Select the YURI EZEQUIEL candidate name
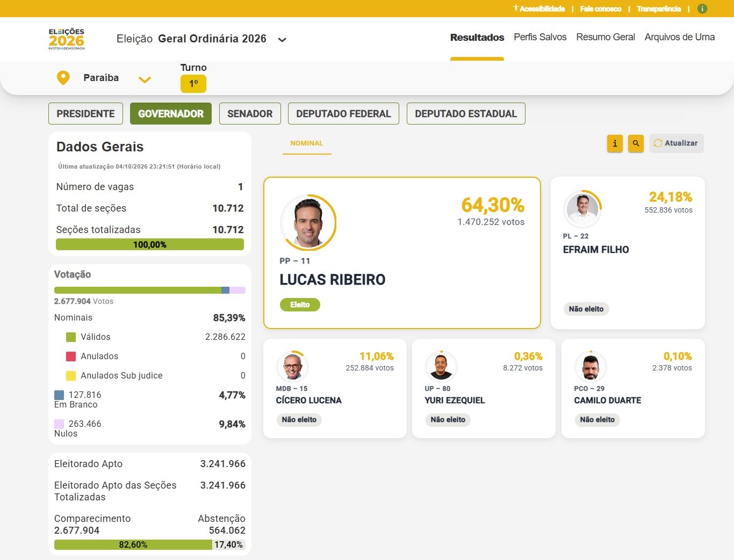This screenshot has width=734, height=560. tap(455, 401)
